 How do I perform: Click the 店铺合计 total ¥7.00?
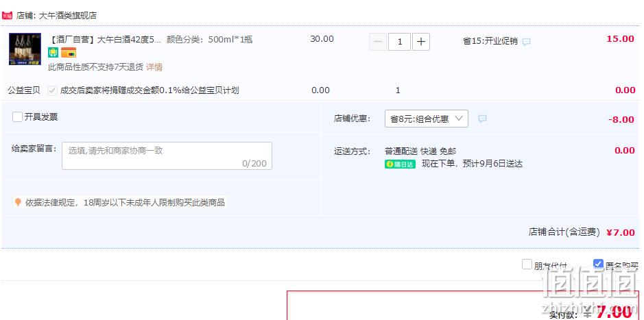[621, 232]
